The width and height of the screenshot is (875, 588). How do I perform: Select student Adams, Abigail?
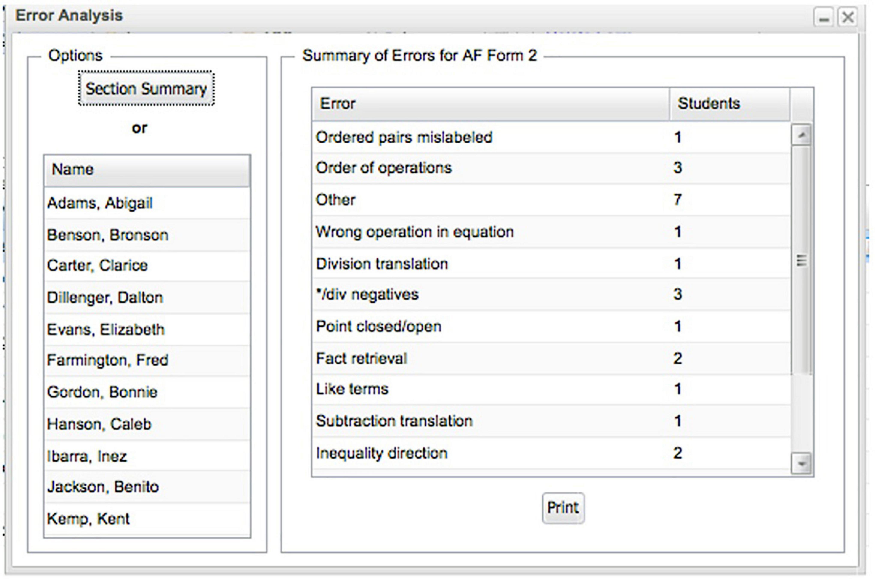(147, 203)
